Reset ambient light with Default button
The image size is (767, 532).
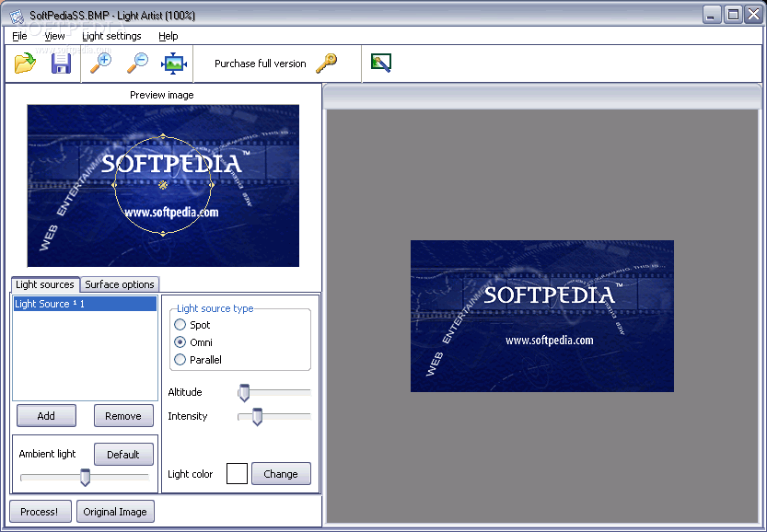pos(123,455)
